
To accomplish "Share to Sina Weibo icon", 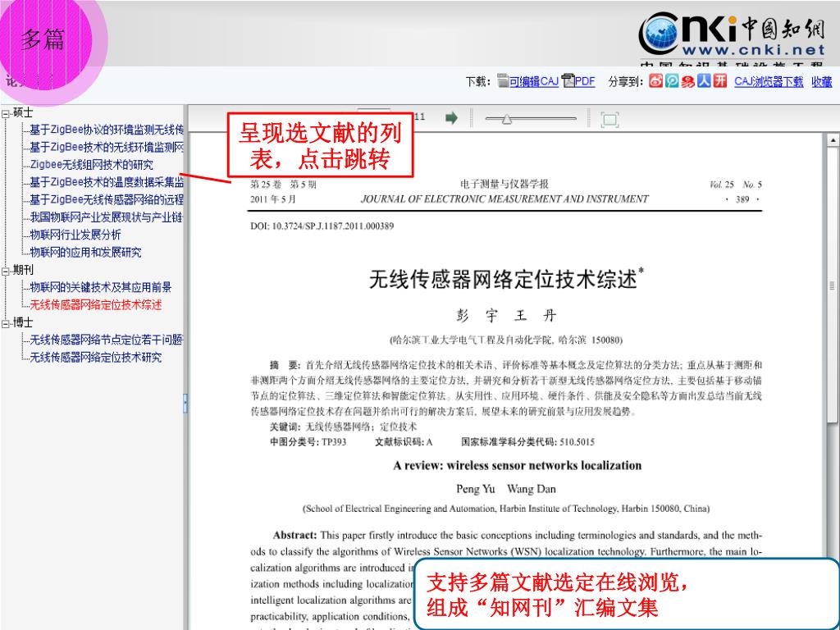I will (655, 81).
